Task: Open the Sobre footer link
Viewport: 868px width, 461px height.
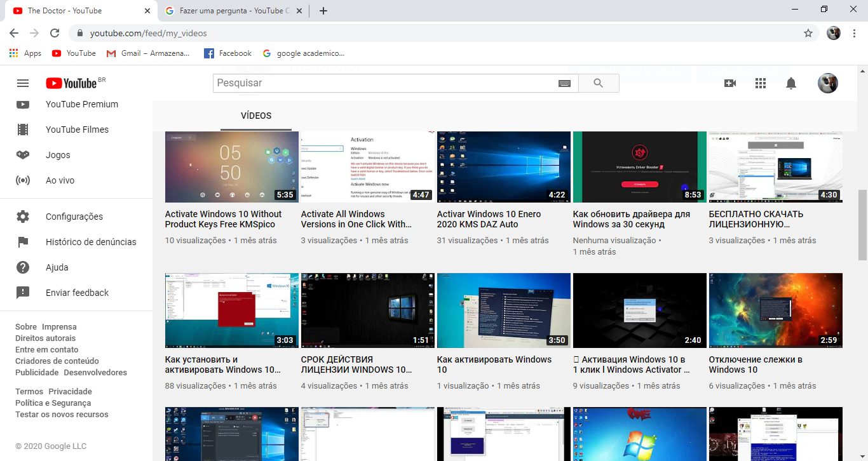Action: pos(26,327)
